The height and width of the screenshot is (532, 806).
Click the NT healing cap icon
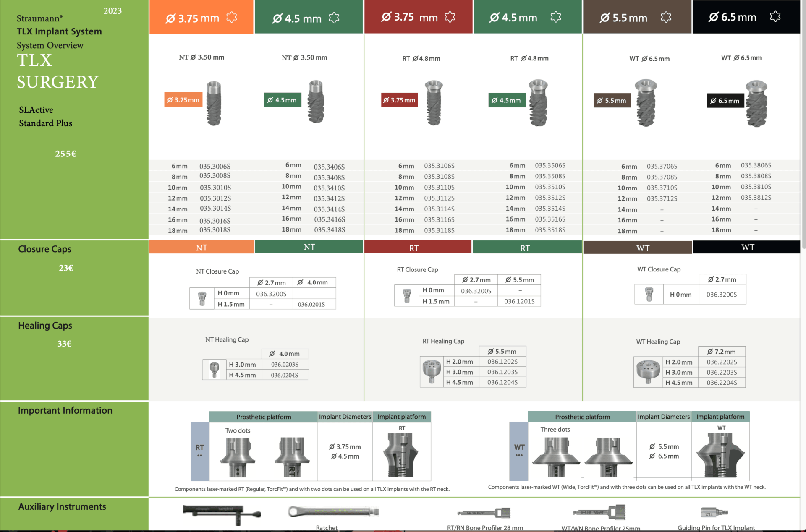tap(215, 370)
